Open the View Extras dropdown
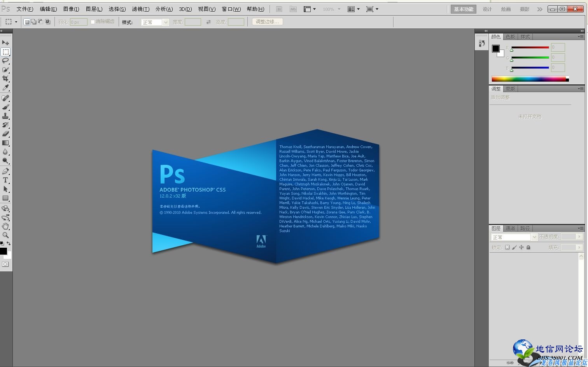Screen dimensions: 588x367 tap(310, 9)
